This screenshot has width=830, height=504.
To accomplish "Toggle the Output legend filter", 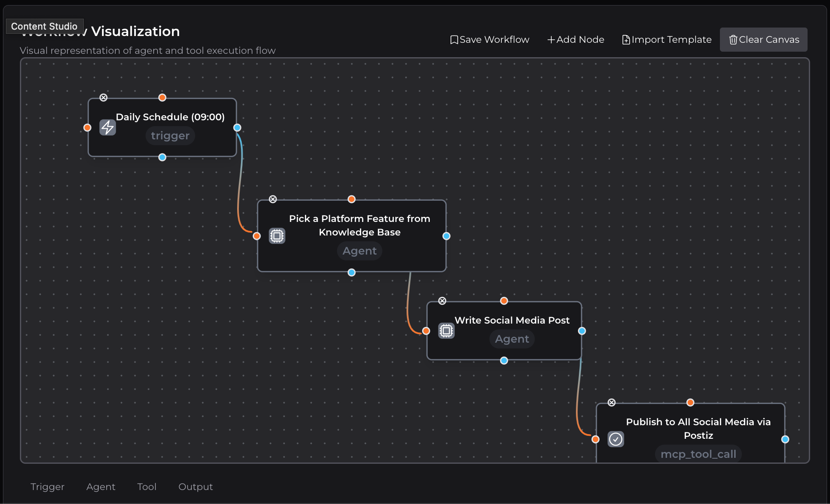I will (196, 487).
